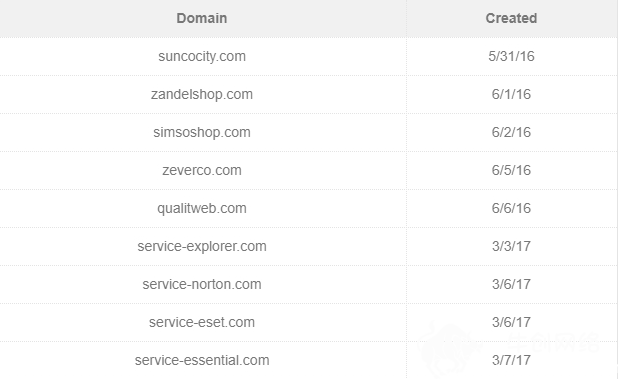Click the Domain column header
This screenshot has width=619, height=379.
click(x=202, y=18)
